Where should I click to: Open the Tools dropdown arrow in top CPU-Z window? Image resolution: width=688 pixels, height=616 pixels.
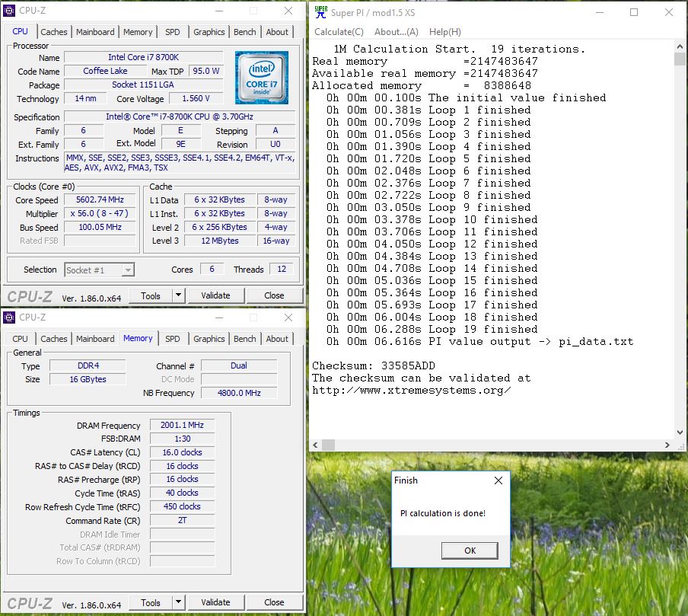[x=178, y=295]
